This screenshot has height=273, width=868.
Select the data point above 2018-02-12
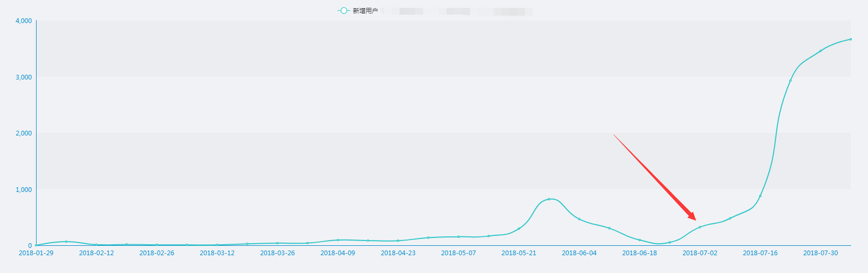(97, 245)
